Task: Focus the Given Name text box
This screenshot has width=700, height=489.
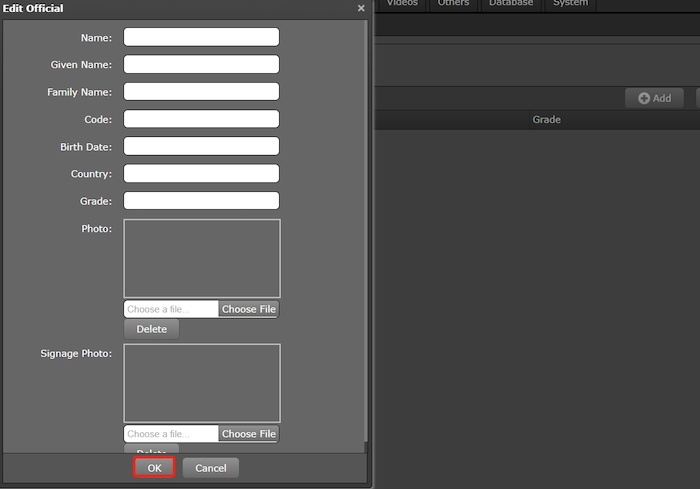Action: point(201,64)
